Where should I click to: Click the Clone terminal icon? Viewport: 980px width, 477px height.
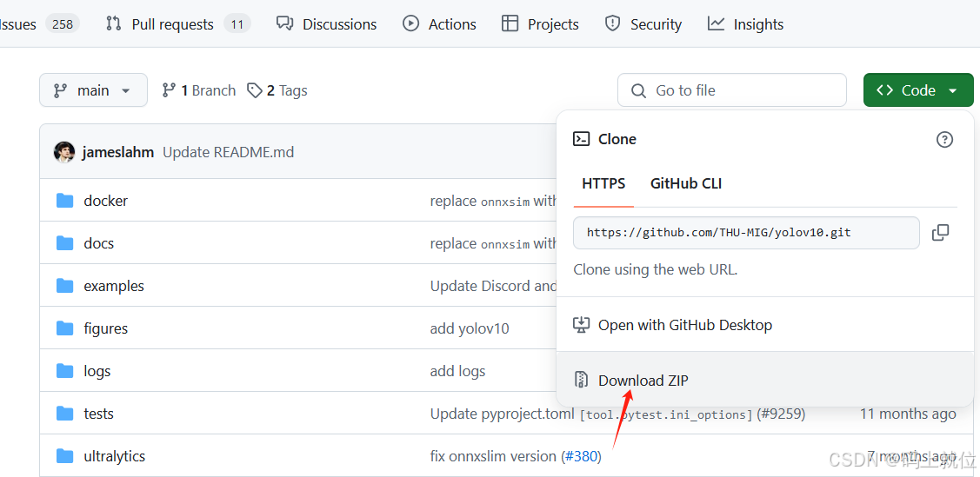tap(581, 139)
